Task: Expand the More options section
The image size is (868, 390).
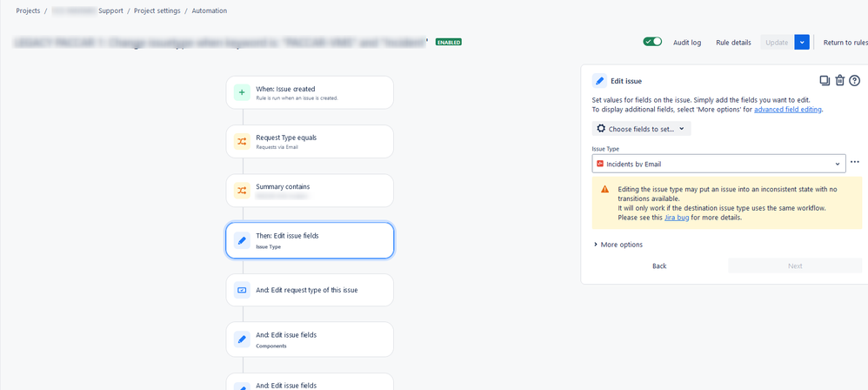Action: tap(618, 245)
